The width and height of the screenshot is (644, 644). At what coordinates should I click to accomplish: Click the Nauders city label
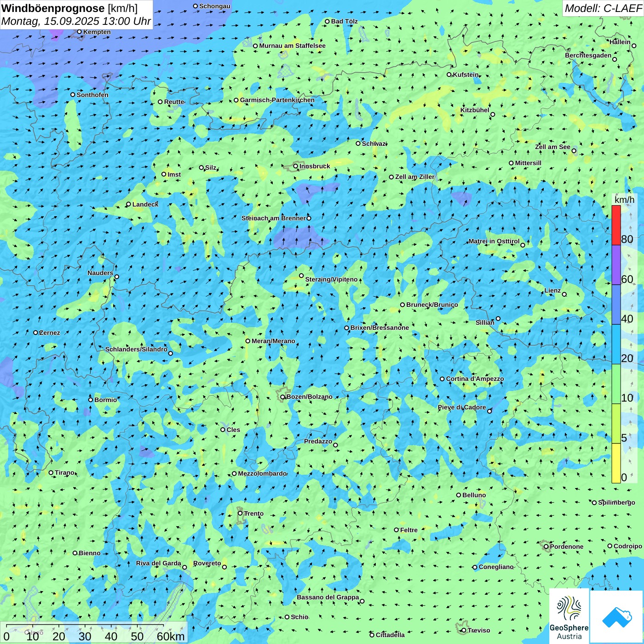(100, 273)
